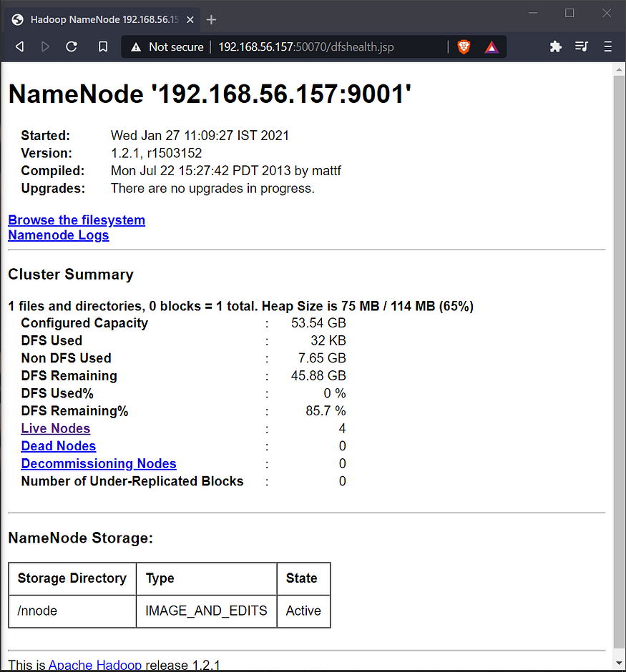Bookmark this page with the bookmark icon
Viewport: 626px width, 672px height.
(x=102, y=46)
